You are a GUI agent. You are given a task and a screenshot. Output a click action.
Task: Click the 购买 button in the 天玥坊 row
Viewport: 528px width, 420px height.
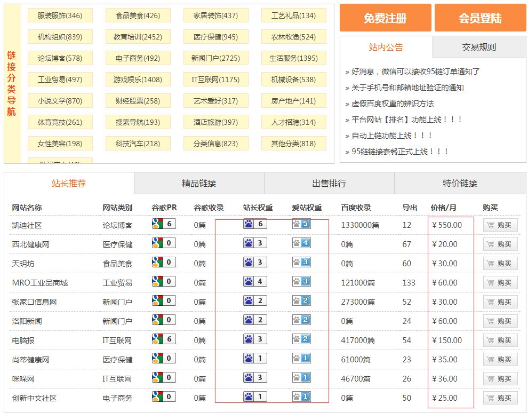point(501,263)
